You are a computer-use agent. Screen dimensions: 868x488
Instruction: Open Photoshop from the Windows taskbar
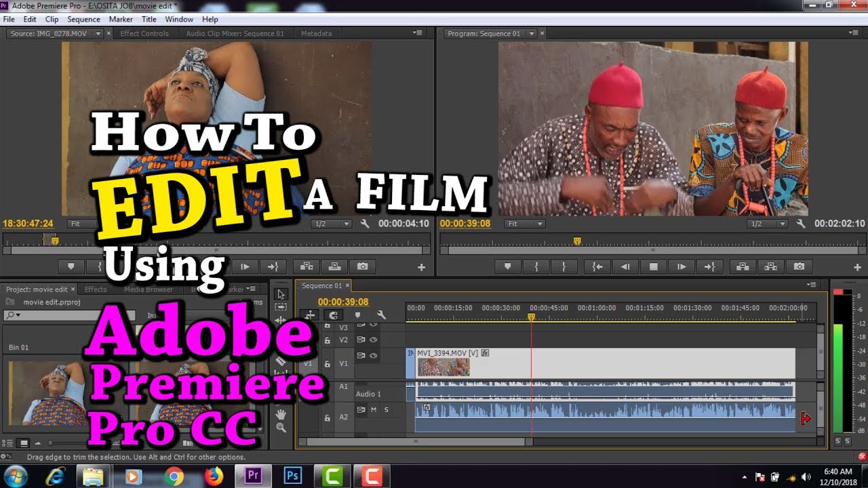click(294, 476)
